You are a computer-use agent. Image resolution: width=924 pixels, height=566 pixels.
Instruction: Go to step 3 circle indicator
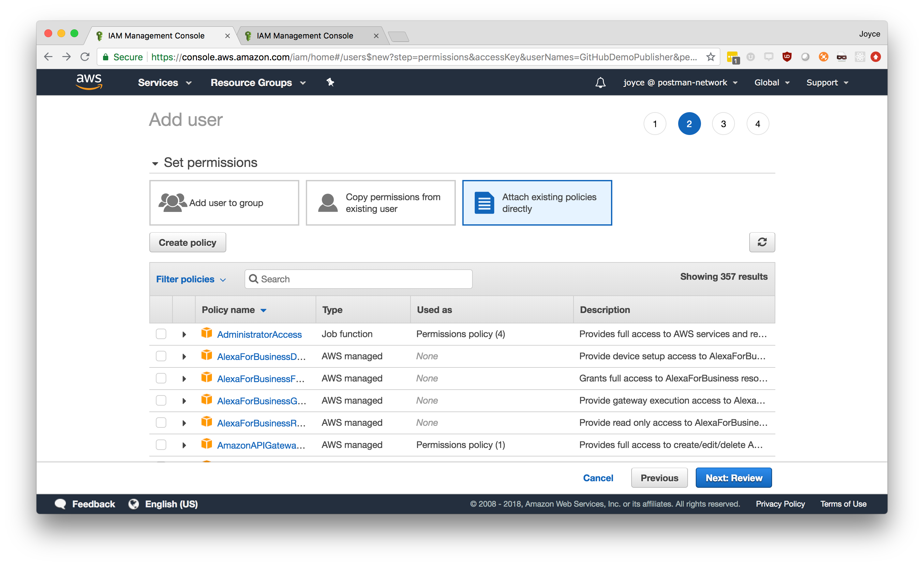(x=723, y=124)
